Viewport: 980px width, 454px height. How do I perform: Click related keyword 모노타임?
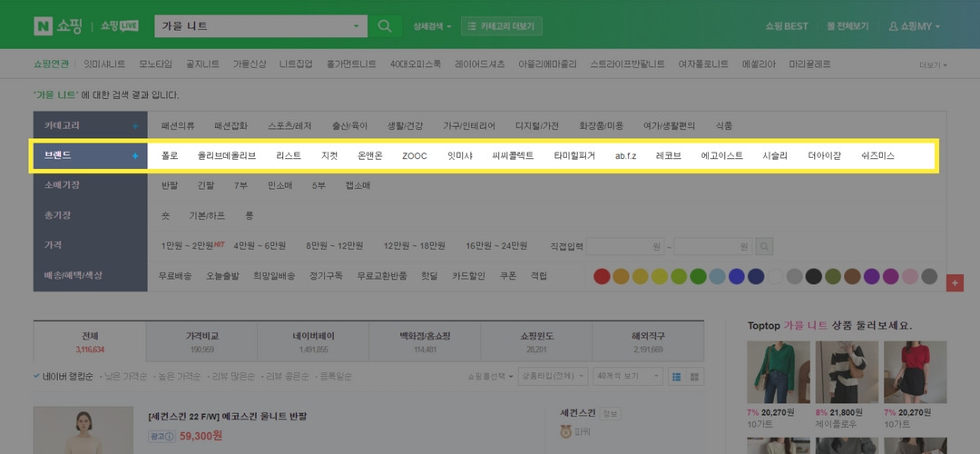point(156,64)
